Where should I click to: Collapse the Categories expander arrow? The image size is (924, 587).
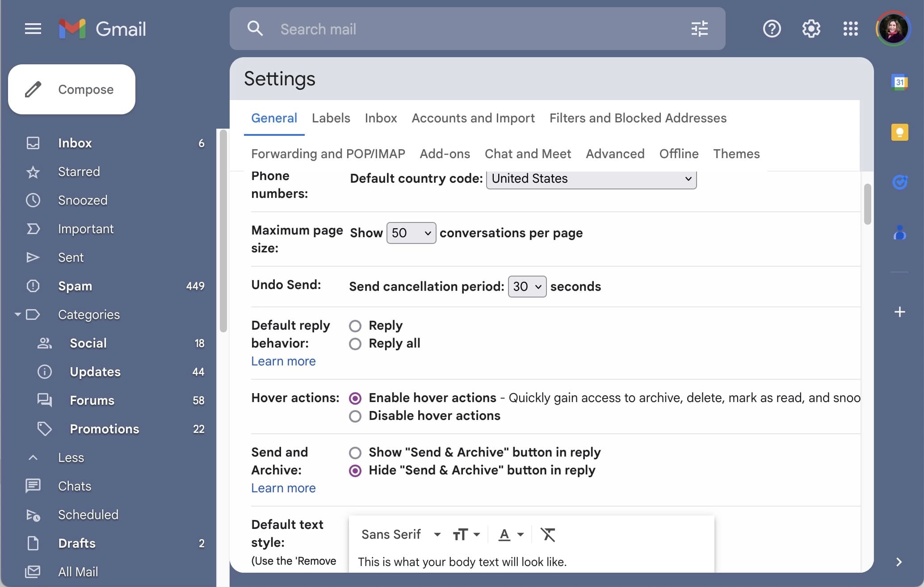pyautogui.click(x=17, y=314)
